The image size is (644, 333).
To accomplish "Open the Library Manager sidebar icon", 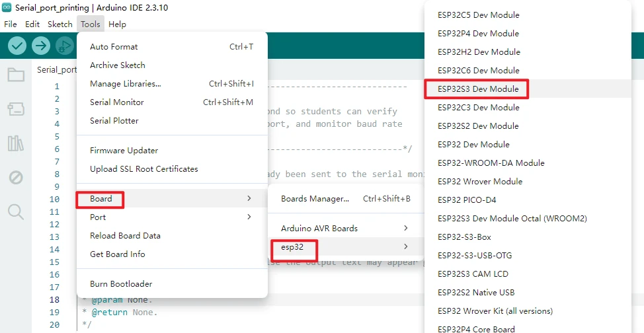I will (16, 143).
